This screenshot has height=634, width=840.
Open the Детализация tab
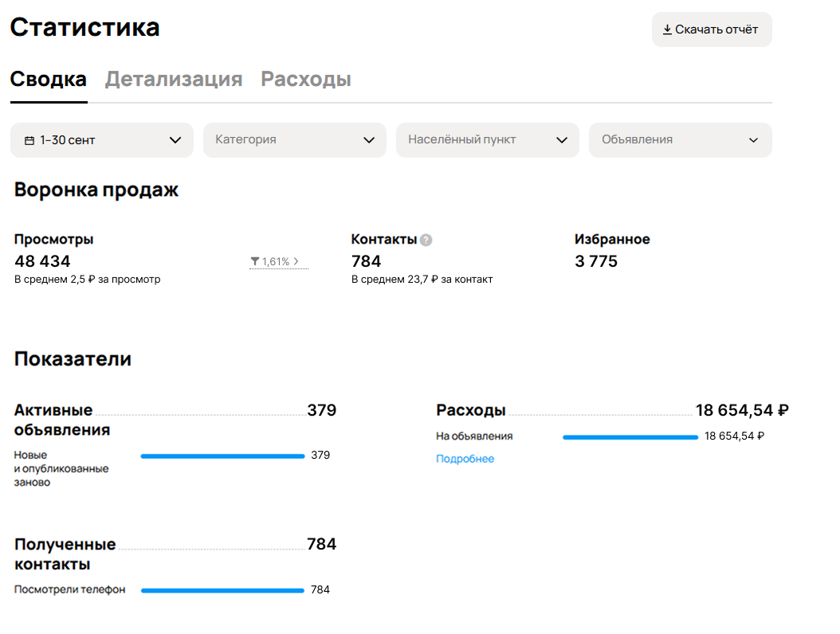174,80
